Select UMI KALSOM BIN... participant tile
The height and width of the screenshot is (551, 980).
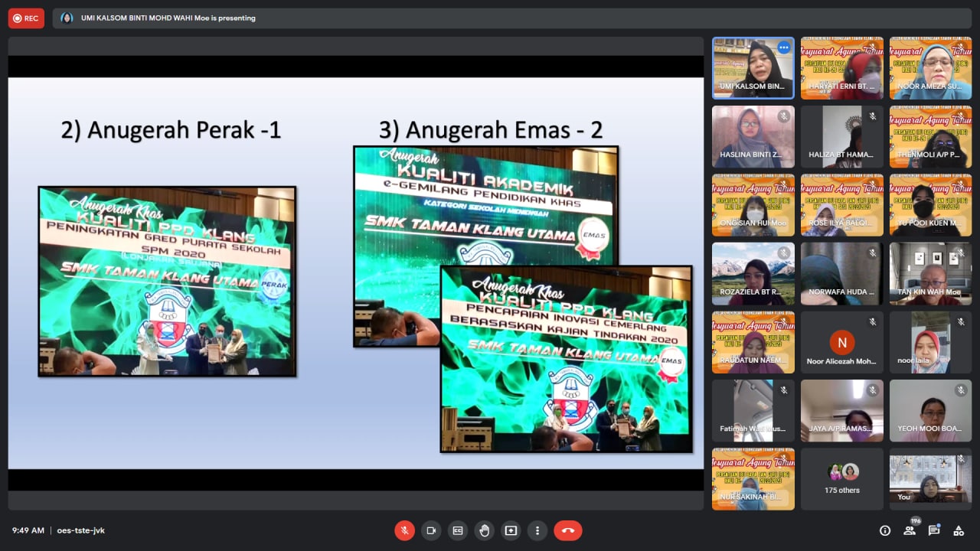(x=753, y=68)
